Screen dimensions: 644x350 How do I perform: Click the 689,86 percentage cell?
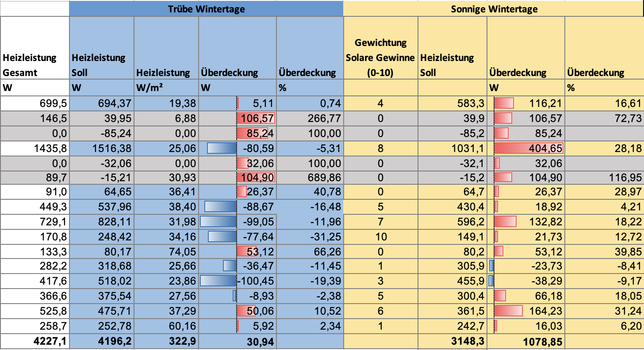click(310, 179)
